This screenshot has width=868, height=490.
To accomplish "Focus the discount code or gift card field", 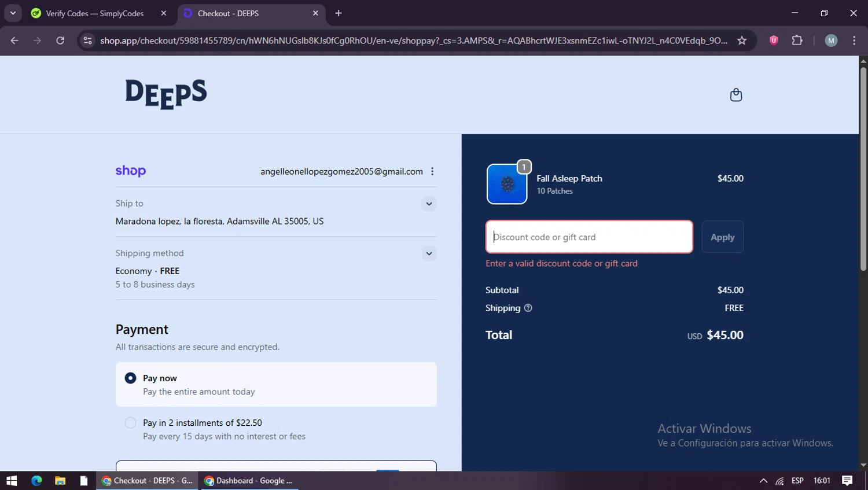I will [589, 237].
